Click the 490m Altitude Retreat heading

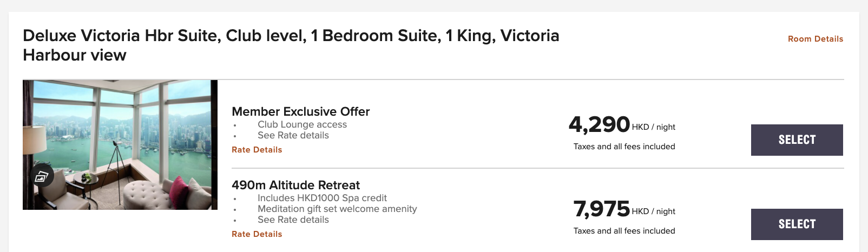(x=295, y=185)
